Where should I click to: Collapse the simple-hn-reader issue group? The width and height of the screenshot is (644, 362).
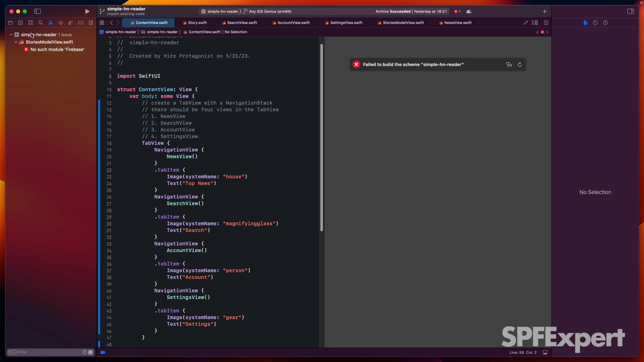click(11, 35)
